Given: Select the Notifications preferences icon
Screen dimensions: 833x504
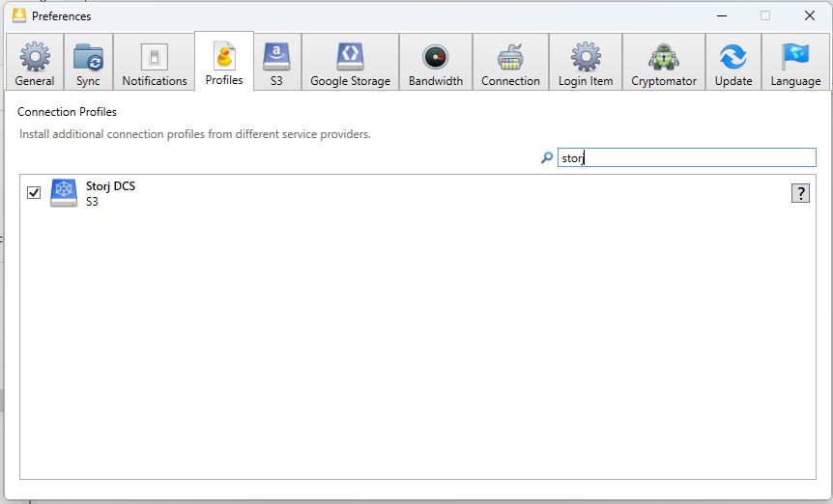Looking at the screenshot, I should point(155,57).
